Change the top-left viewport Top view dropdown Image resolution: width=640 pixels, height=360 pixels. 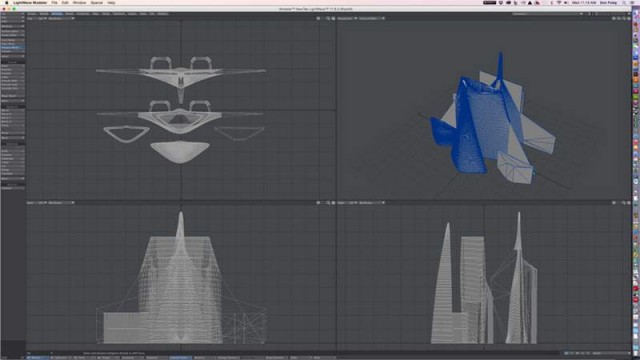(37, 18)
